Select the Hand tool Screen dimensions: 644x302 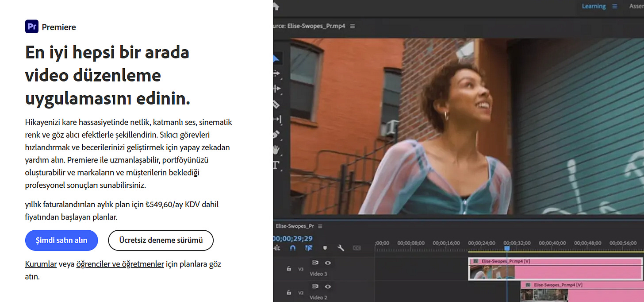277,149
